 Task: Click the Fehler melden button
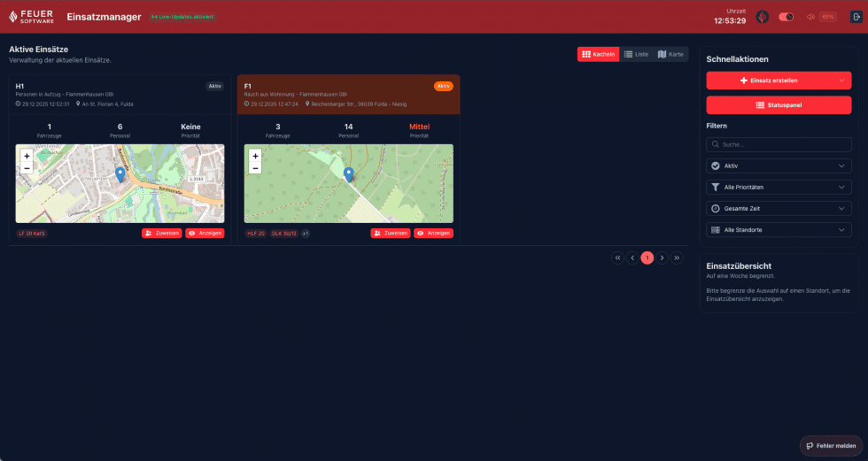(831, 446)
